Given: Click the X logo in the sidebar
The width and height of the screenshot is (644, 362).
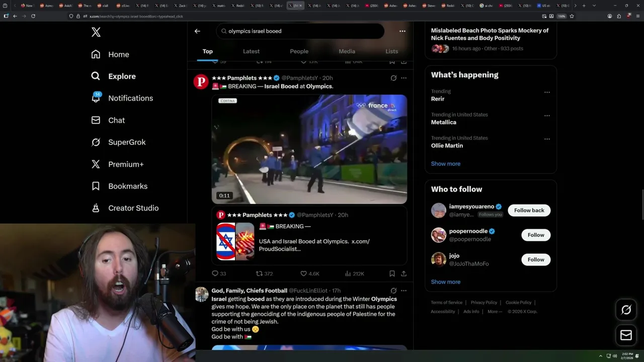Looking at the screenshot, I should point(96,32).
